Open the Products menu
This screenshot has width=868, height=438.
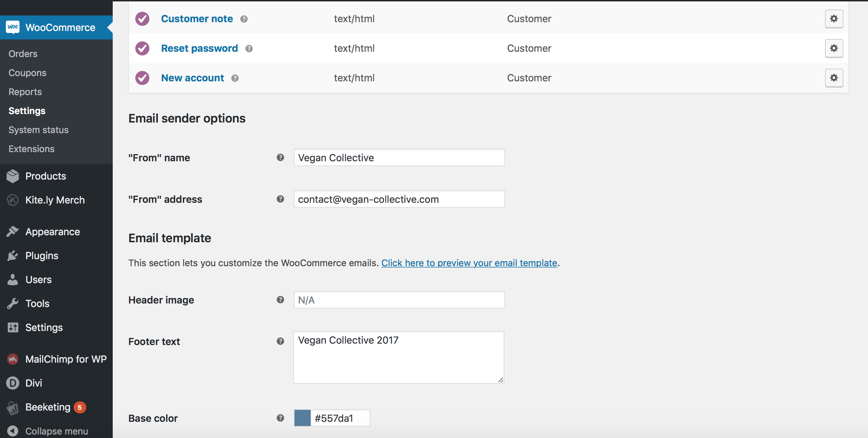coord(56,176)
